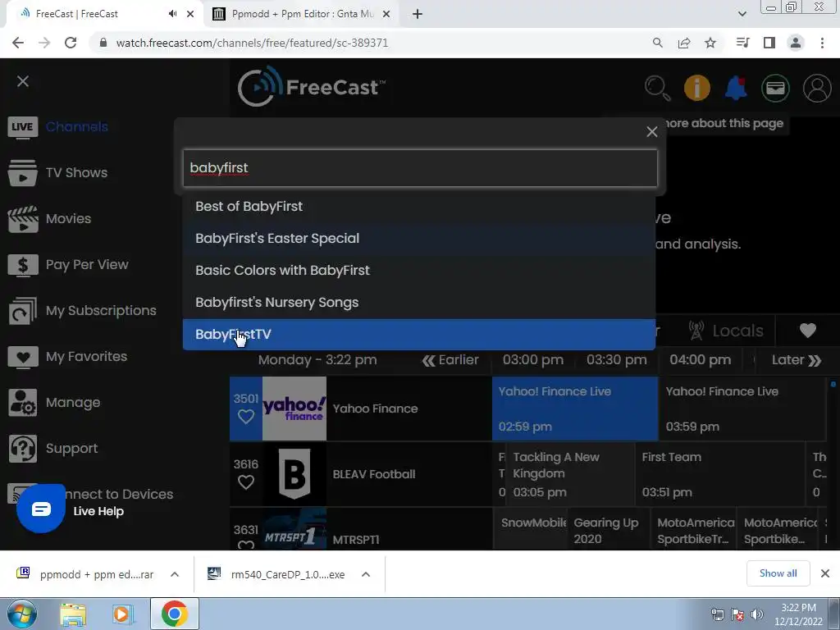
Task: Open the user account profile icon
Action: (x=817, y=88)
